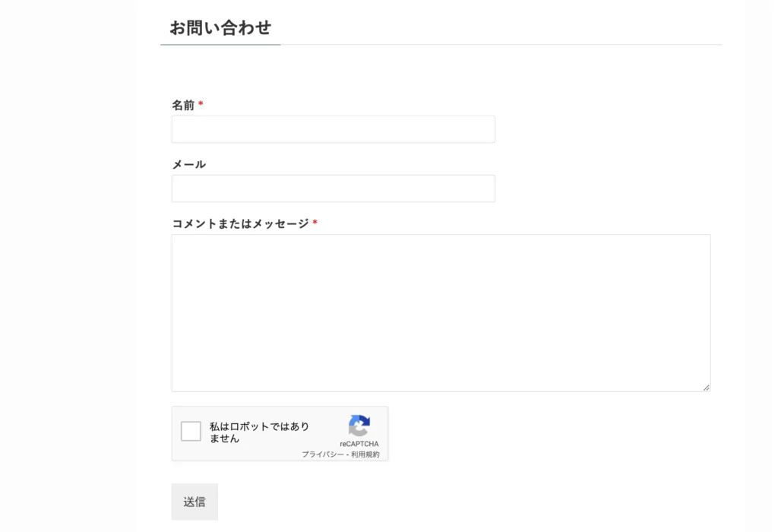This screenshot has width=778, height=532.
Task: Focus the メール email input field
Action: click(x=333, y=188)
